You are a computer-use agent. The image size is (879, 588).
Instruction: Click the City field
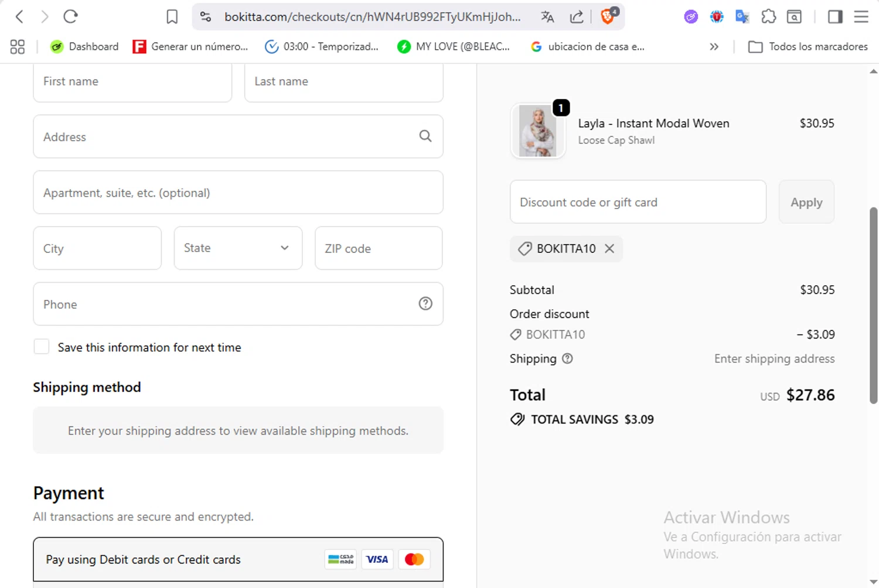pos(97,248)
